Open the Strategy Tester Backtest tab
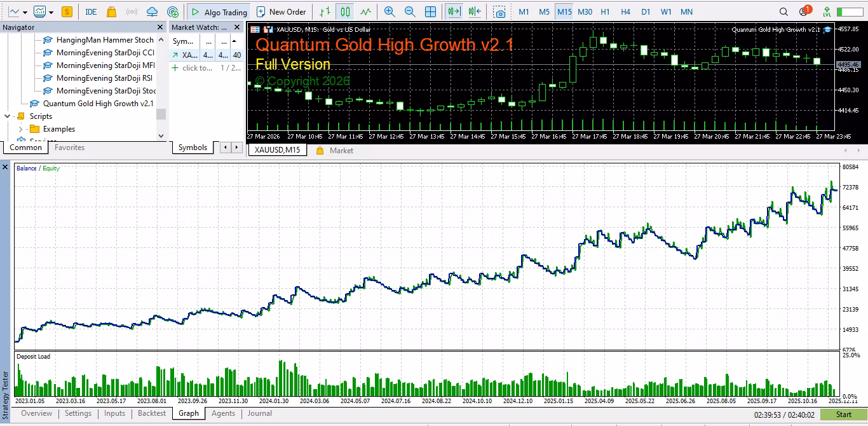 (152, 413)
